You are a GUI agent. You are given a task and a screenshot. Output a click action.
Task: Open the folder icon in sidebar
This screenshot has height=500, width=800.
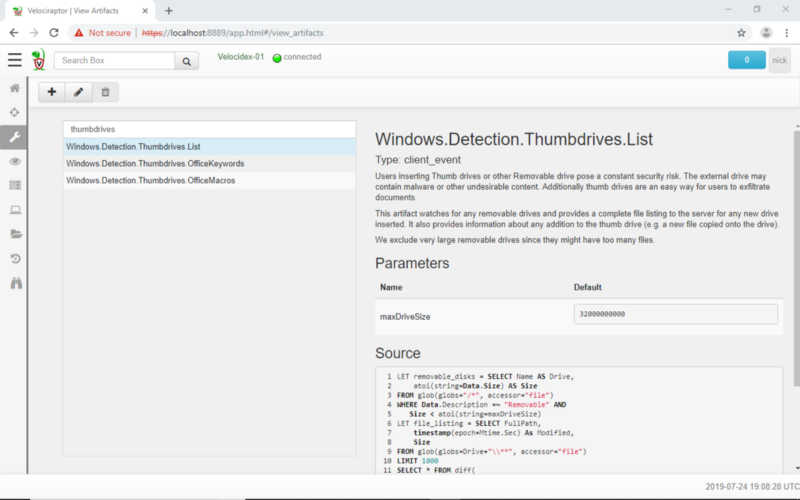click(x=14, y=234)
